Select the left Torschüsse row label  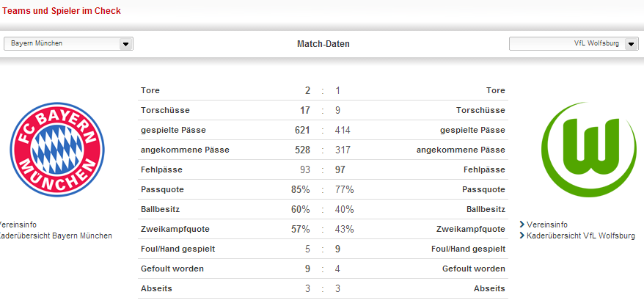165,110
